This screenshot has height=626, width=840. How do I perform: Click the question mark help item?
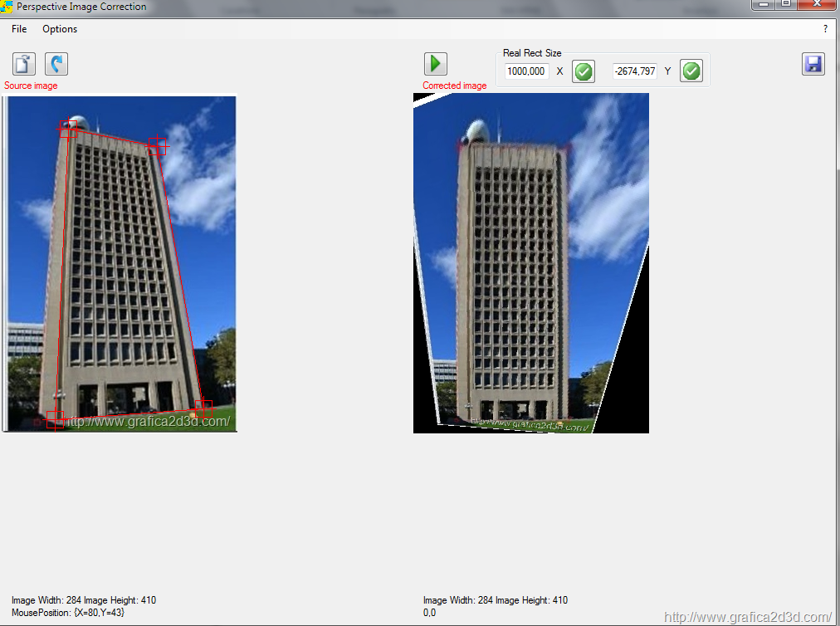pyautogui.click(x=825, y=29)
